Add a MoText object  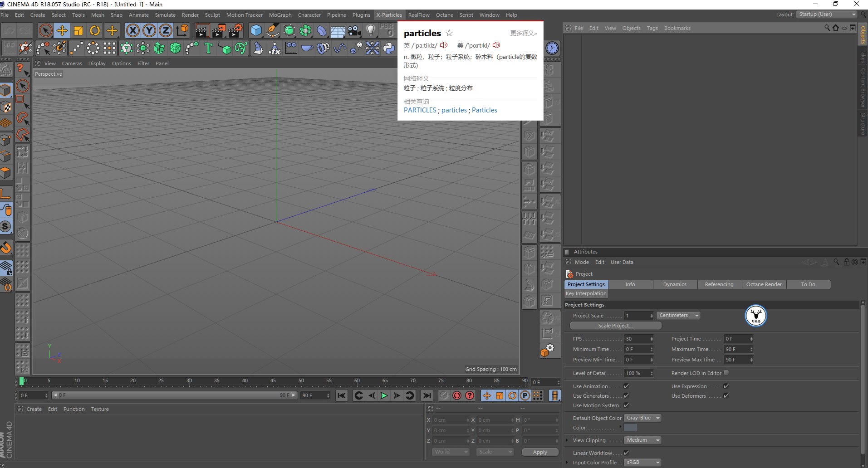tap(208, 48)
